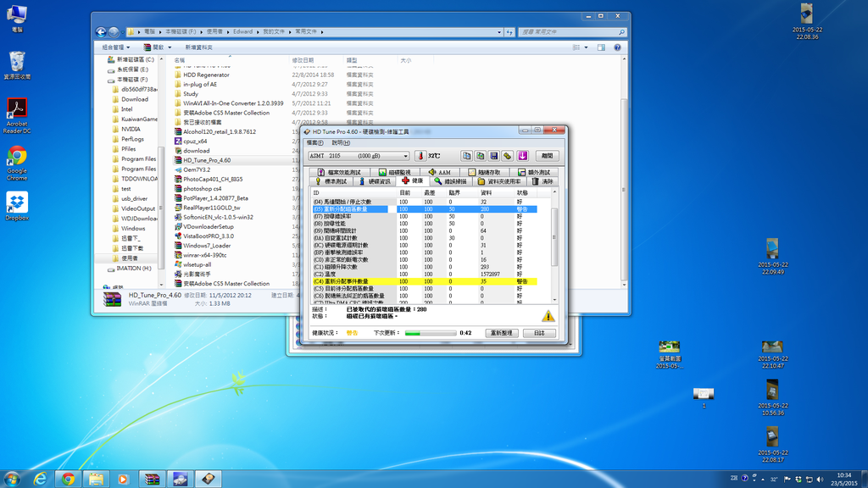The height and width of the screenshot is (488, 868).
Task: Open the view options dropdown arrow in Explorer
Action: click(x=587, y=47)
